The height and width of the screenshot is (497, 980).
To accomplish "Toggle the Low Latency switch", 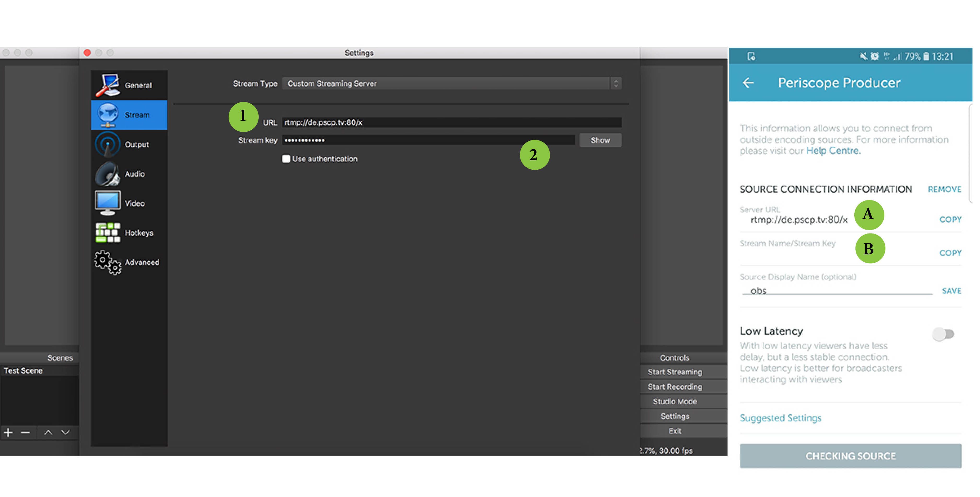I will point(943,334).
